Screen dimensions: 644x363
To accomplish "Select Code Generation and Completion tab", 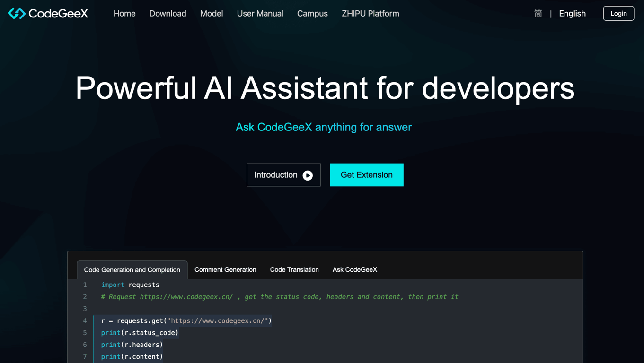I will (132, 270).
